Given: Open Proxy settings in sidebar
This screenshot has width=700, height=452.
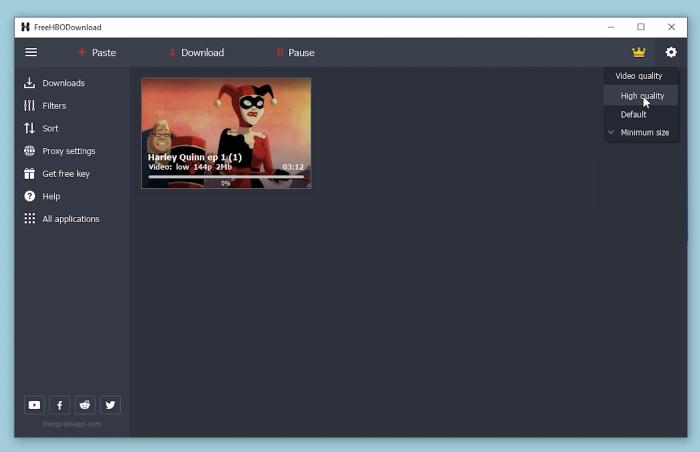Looking at the screenshot, I should pos(60,151).
